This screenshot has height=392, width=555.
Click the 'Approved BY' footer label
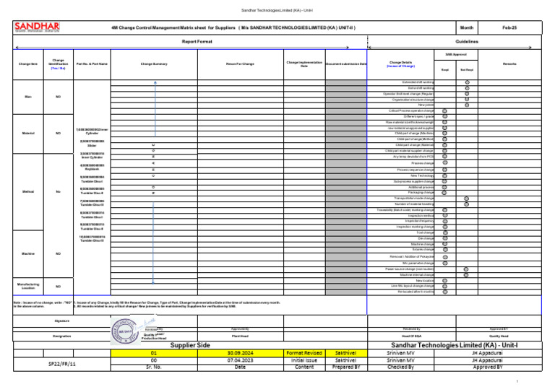tap(488, 367)
